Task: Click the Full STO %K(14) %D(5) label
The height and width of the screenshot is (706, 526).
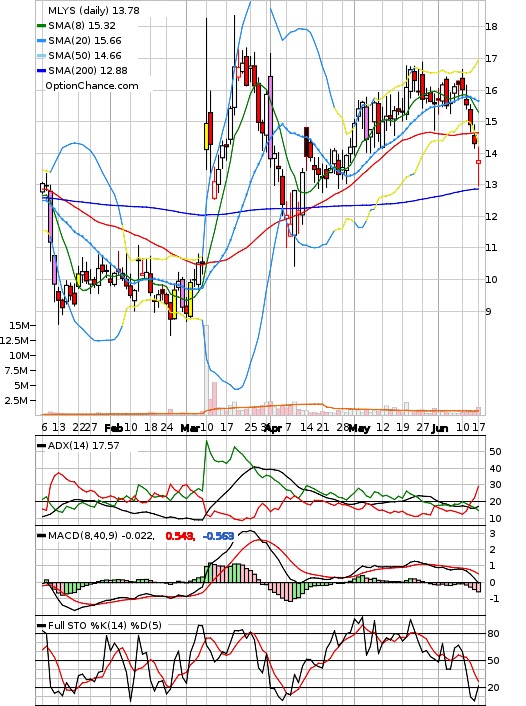Action: (x=104, y=625)
